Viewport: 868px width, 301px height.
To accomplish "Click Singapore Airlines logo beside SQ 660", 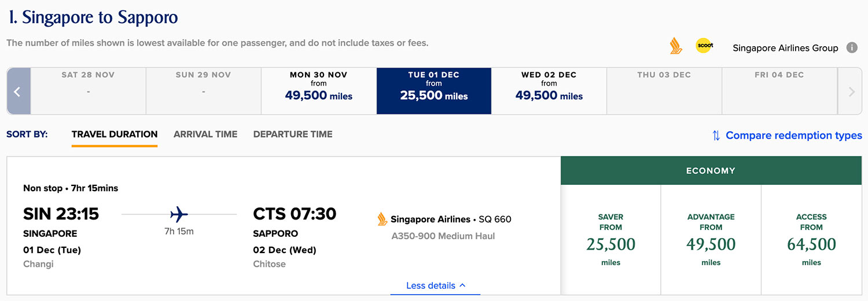I will click(382, 220).
